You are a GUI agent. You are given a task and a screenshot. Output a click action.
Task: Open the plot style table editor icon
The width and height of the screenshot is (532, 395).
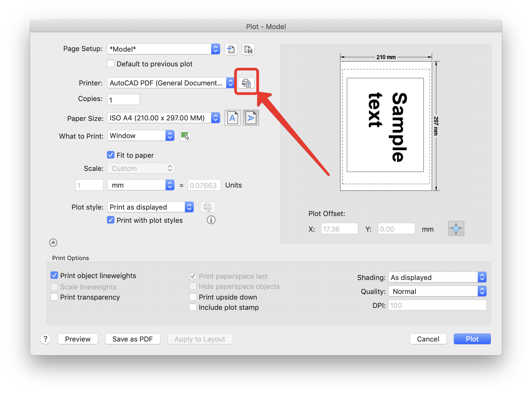[208, 207]
